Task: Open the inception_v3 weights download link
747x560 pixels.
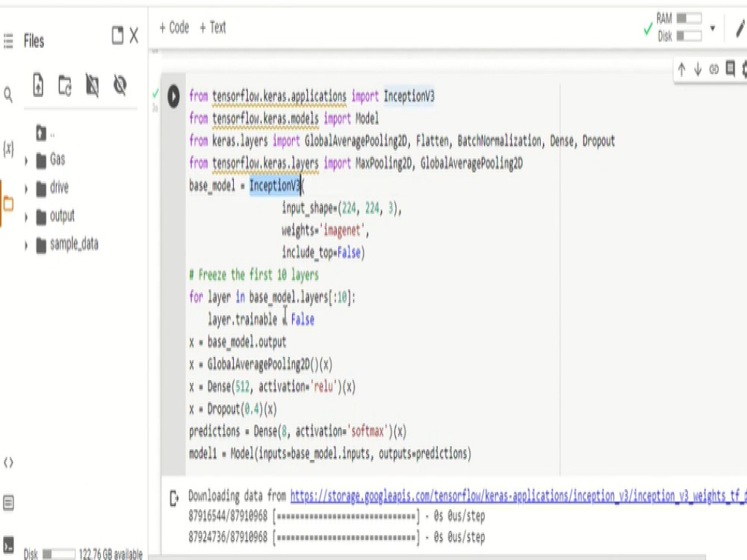Action: tap(518, 497)
